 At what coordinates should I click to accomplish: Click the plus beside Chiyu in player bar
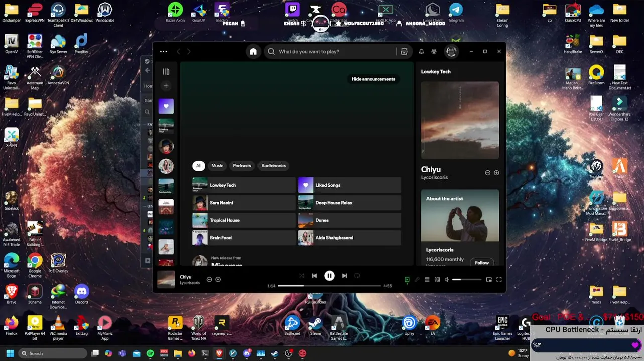coord(218,279)
